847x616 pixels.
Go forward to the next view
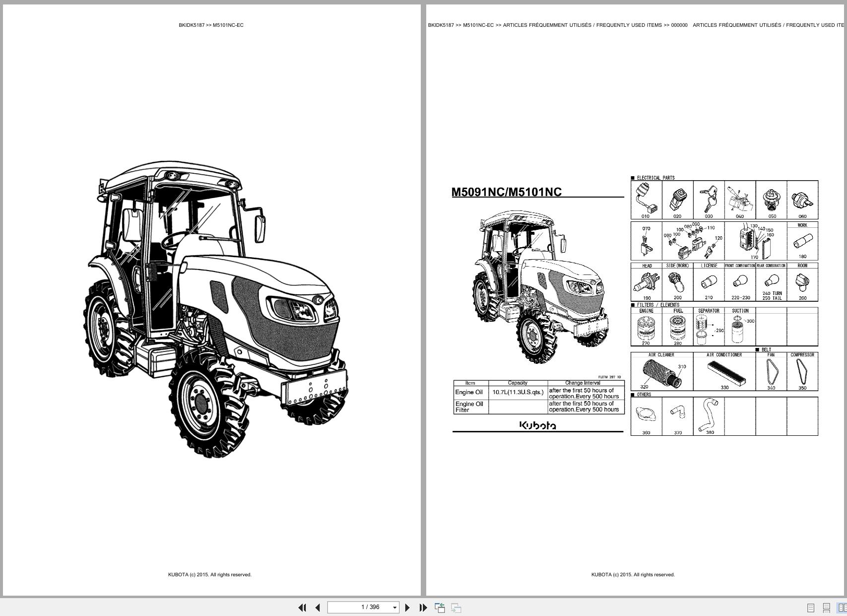[x=456, y=607]
